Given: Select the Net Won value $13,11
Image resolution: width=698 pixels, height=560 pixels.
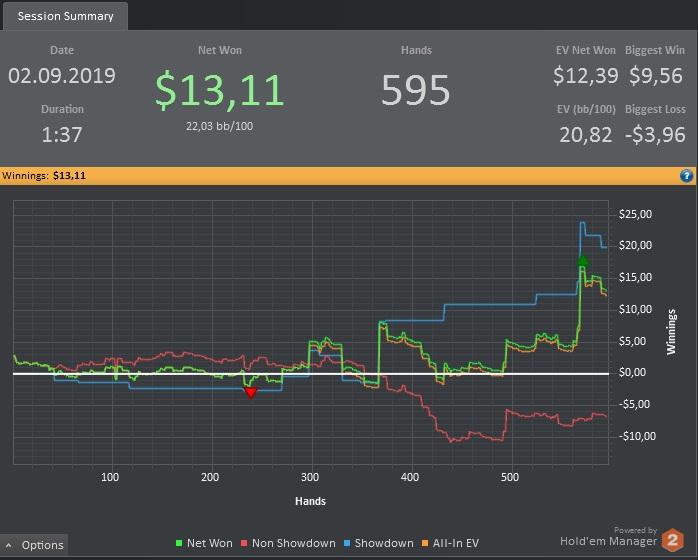Looking at the screenshot, I should click(x=220, y=90).
